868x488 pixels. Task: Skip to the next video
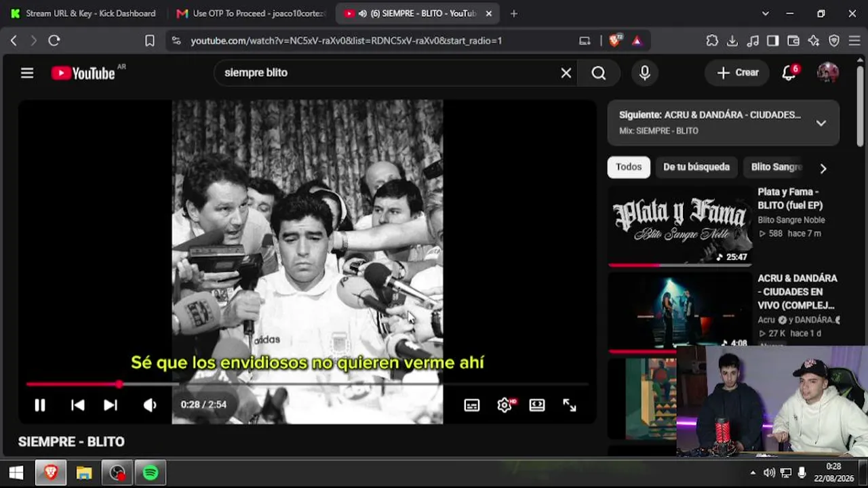click(111, 405)
